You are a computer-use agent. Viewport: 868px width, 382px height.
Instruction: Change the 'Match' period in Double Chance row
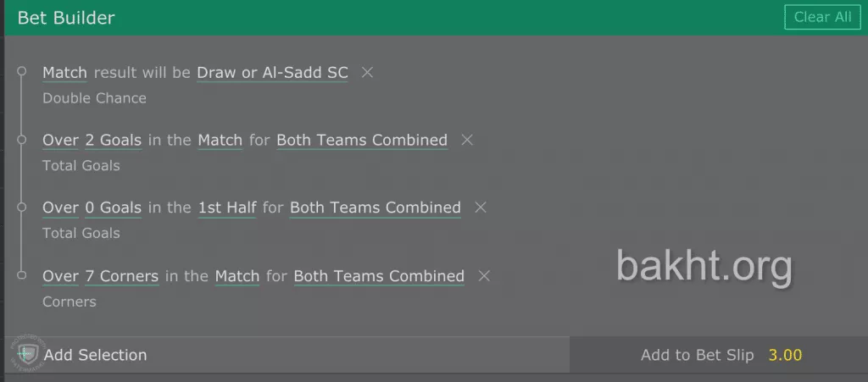click(64, 73)
